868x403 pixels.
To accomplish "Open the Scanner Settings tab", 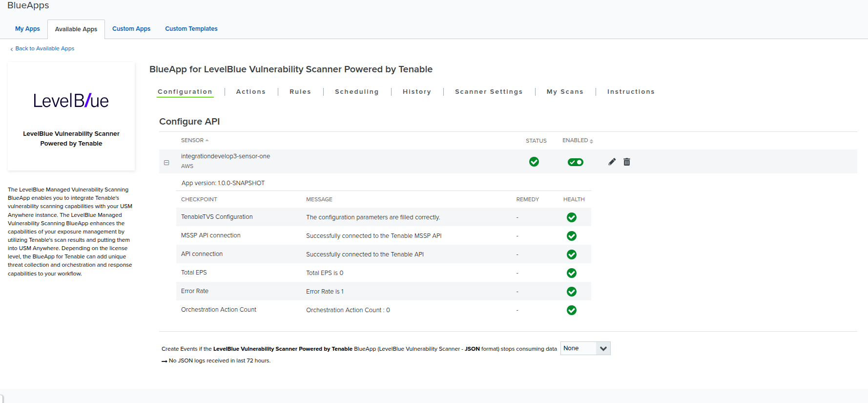I will 489,92.
